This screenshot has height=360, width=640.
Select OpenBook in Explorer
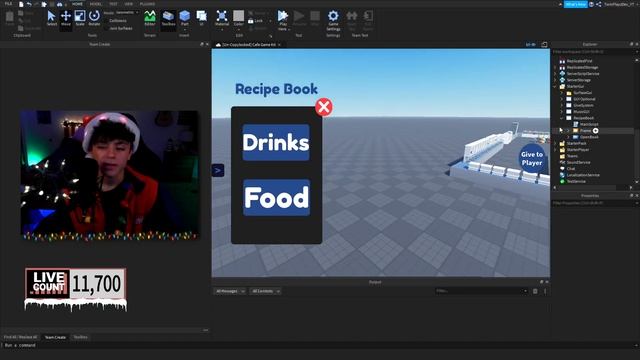pyautogui.click(x=589, y=137)
